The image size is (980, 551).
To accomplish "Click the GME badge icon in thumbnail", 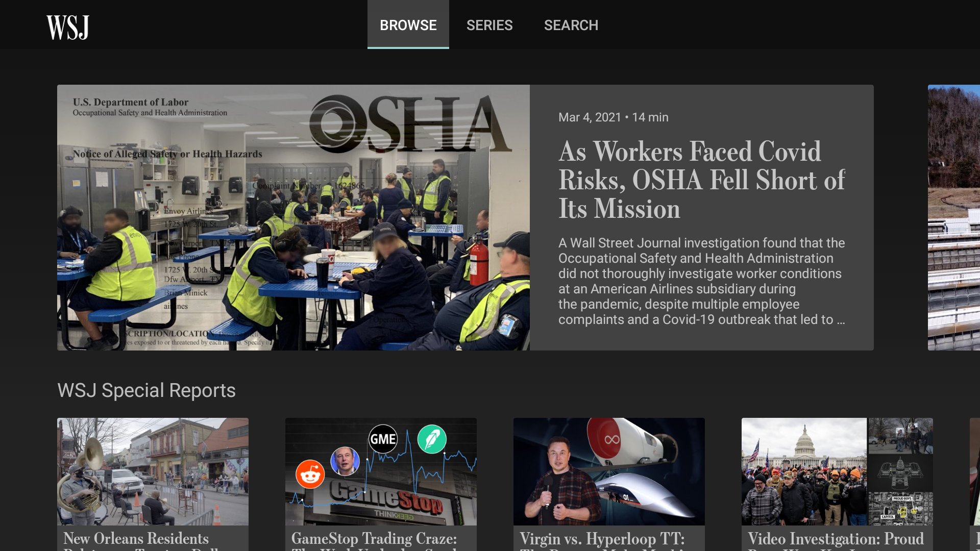I will point(383,439).
